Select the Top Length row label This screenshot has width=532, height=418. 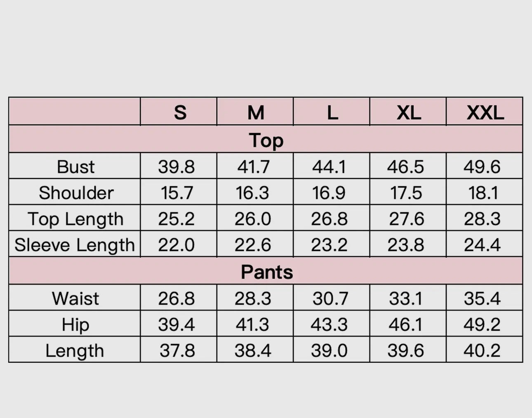(75, 219)
